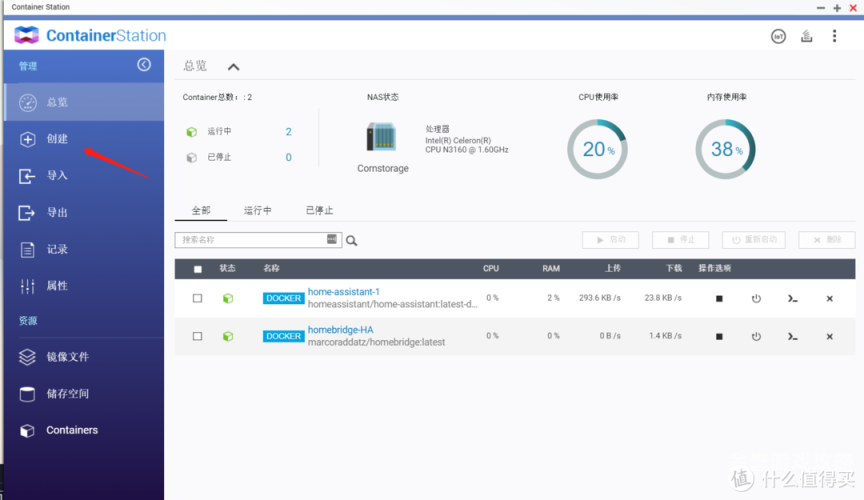The height and width of the screenshot is (500, 864).
Task: Restart home-assistant-1 with power icon
Action: click(x=756, y=298)
